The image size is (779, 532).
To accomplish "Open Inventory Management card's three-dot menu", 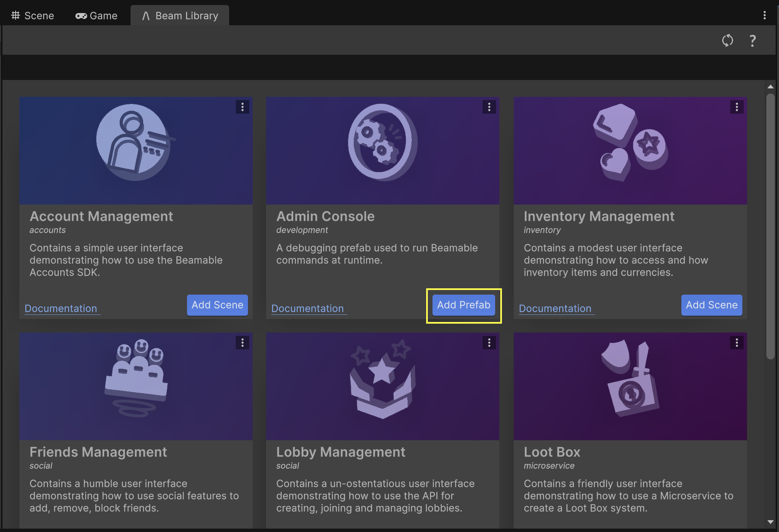I will pos(736,107).
